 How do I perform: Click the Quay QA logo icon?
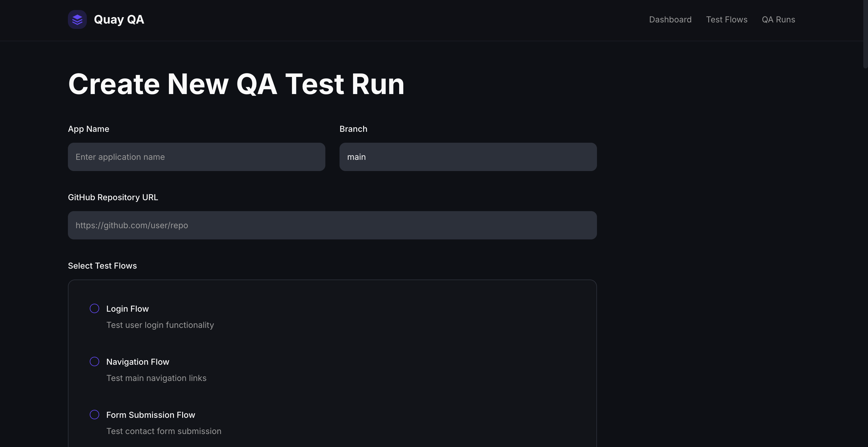[77, 19]
